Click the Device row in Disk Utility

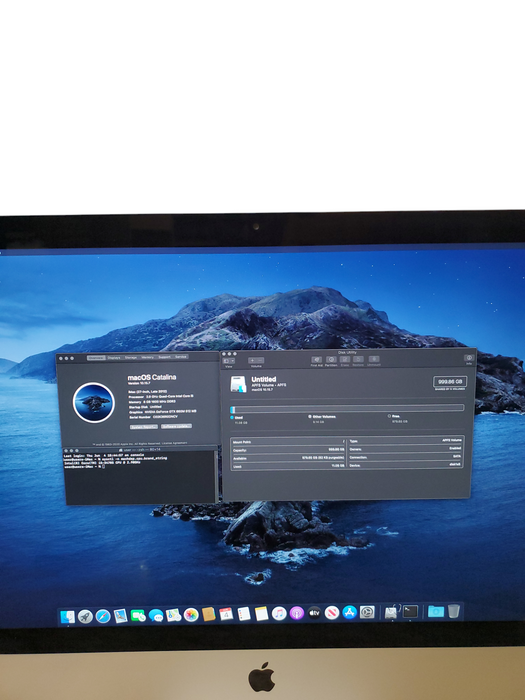coord(405,465)
